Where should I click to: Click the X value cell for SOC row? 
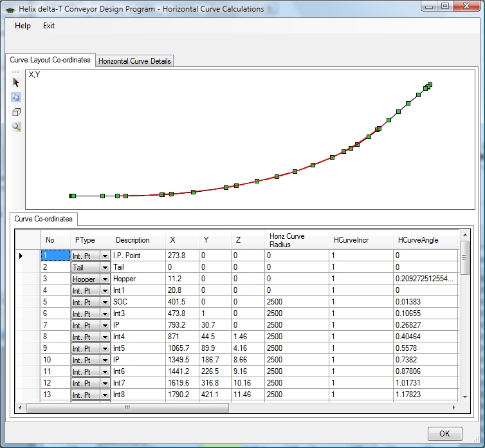181,303
